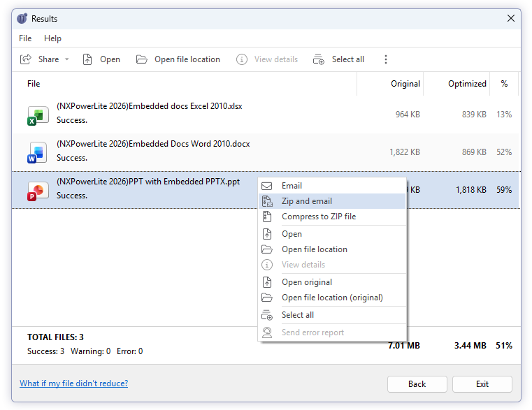532x410 pixels.
Task: Open the File menu
Action: 25,38
